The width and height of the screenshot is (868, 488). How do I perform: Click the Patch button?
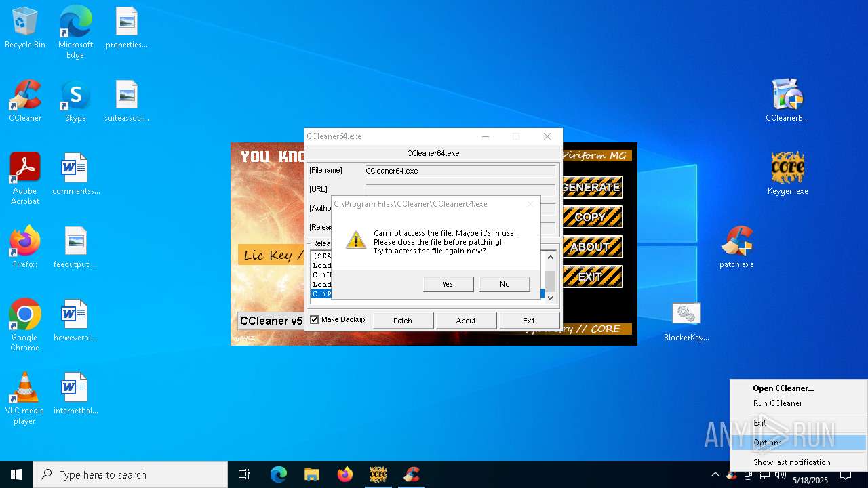tap(403, 321)
